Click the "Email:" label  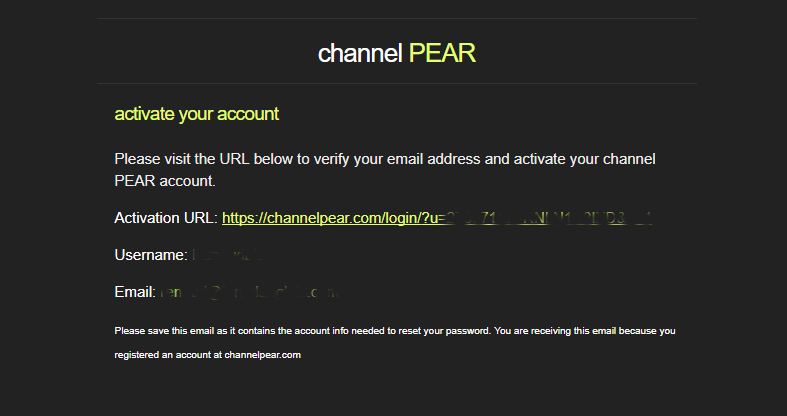coord(135,292)
